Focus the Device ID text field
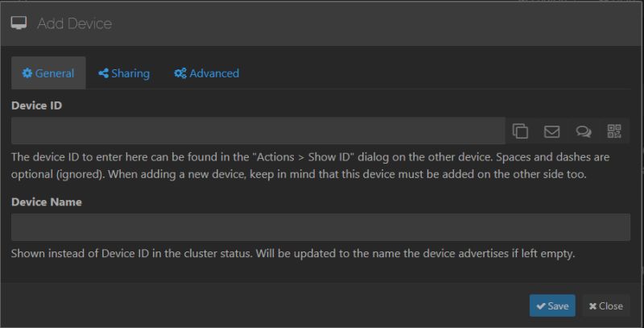Screen dimensions: 644x328 click(258, 131)
